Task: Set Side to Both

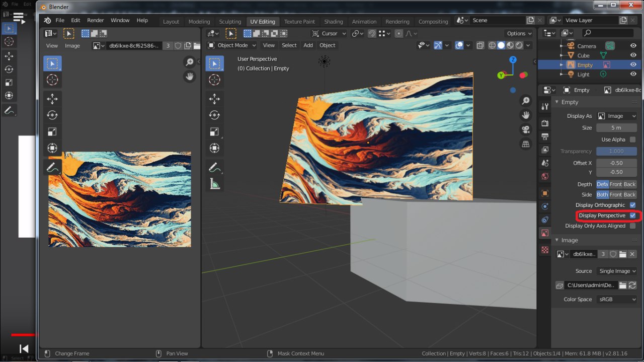Action: (603, 195)
